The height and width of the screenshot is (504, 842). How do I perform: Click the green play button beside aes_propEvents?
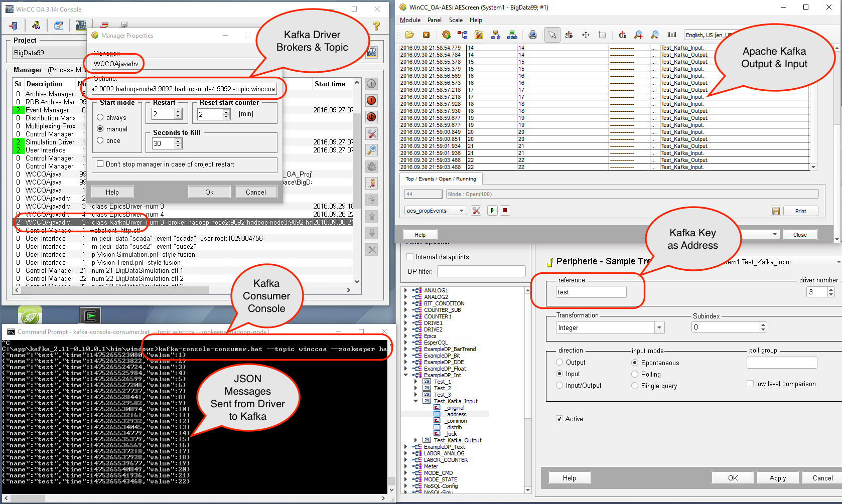pyautogui.click(x=492, y=211)
